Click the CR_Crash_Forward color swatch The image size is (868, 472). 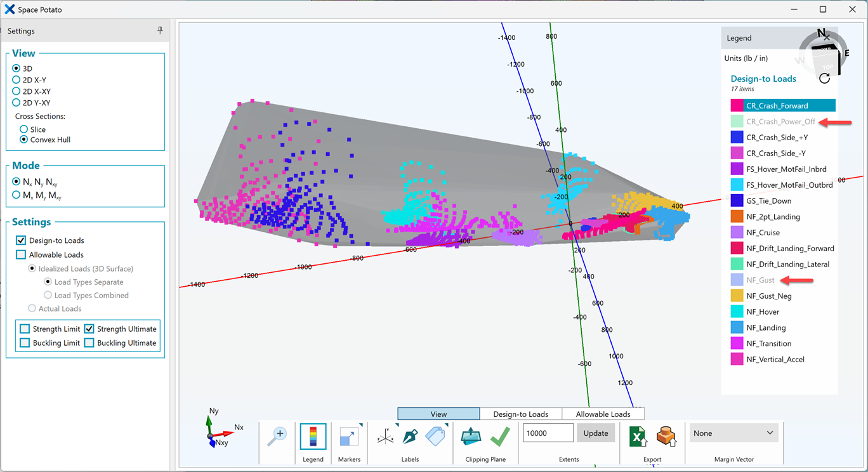click(737, 106)
